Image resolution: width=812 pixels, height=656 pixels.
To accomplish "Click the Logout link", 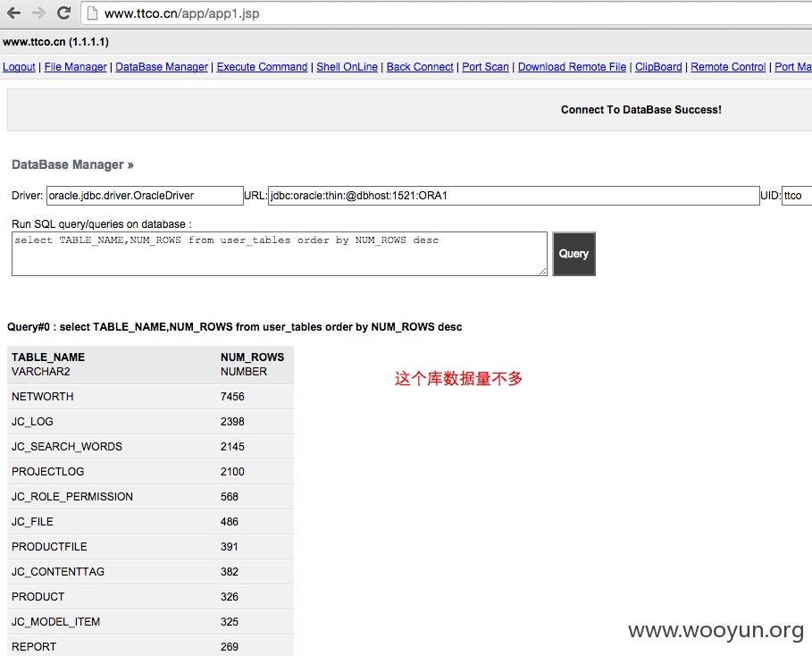I will click(x=19, y=67).
